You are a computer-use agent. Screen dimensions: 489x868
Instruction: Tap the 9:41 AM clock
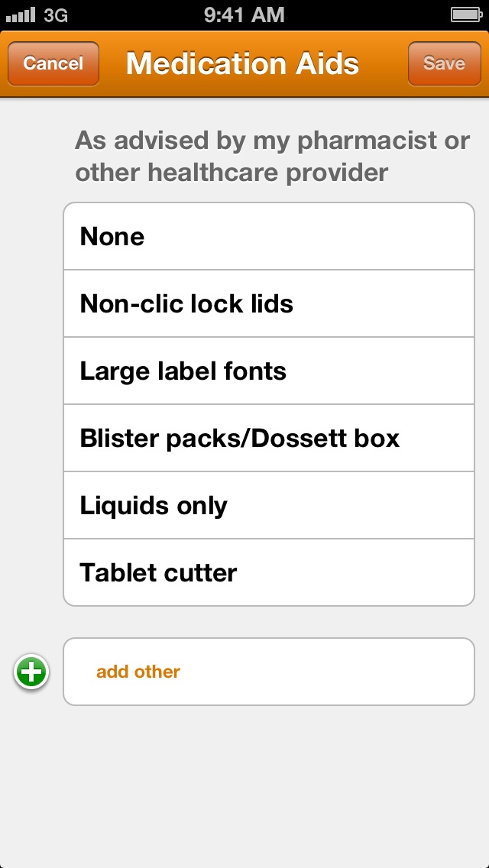[244, 15]
